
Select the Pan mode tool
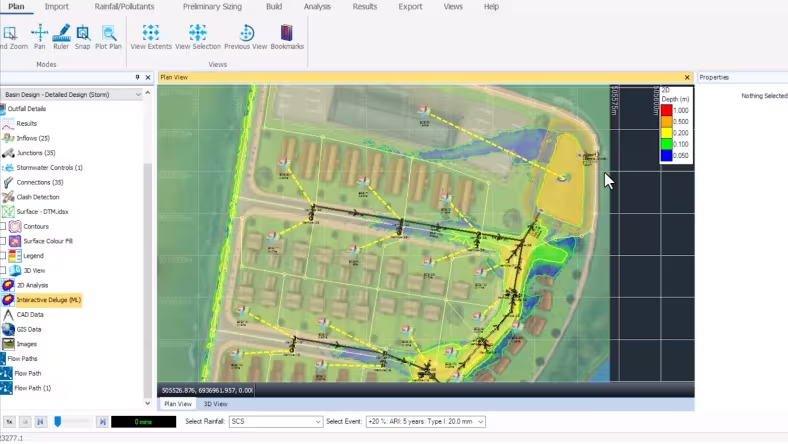pyautogui.click(x=39, y=37)
